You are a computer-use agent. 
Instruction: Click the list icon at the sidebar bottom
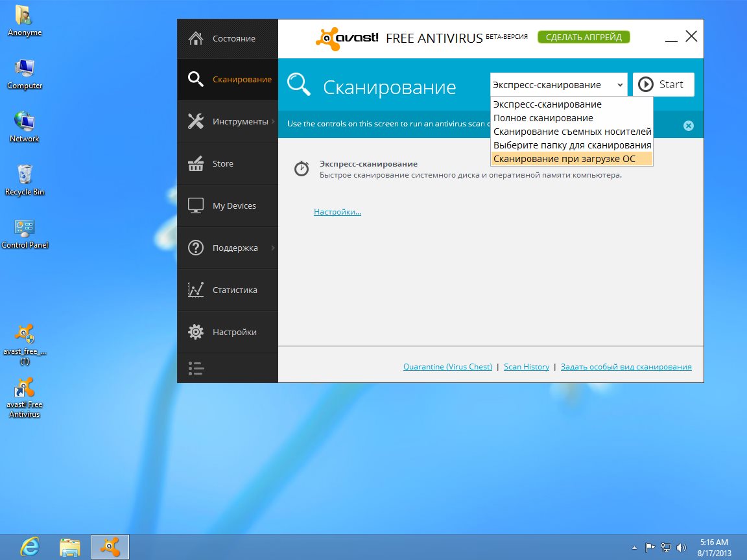point(196,368)
